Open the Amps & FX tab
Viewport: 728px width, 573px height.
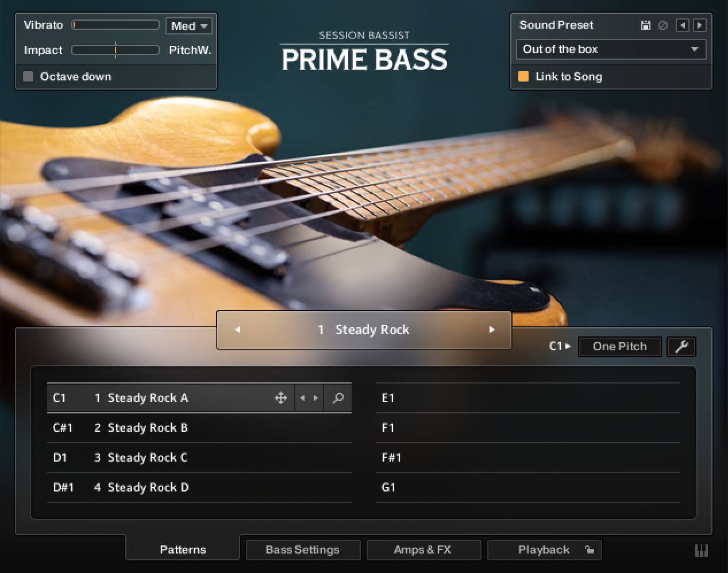pos(423,549)
